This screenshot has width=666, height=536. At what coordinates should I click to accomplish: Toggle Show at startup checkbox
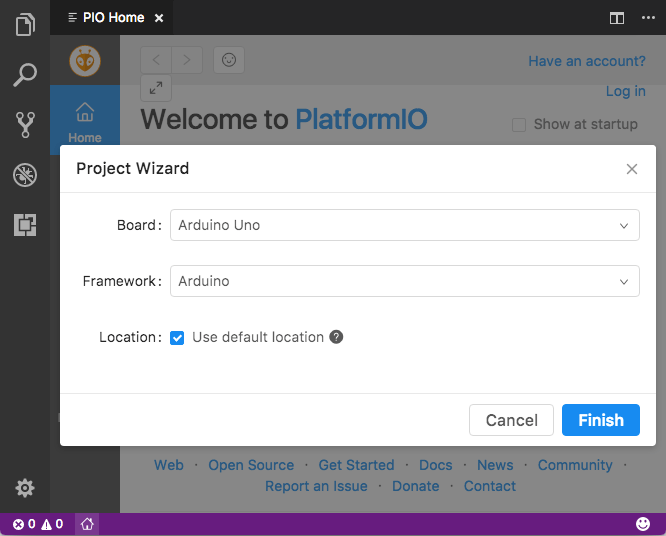click(519, 125)
